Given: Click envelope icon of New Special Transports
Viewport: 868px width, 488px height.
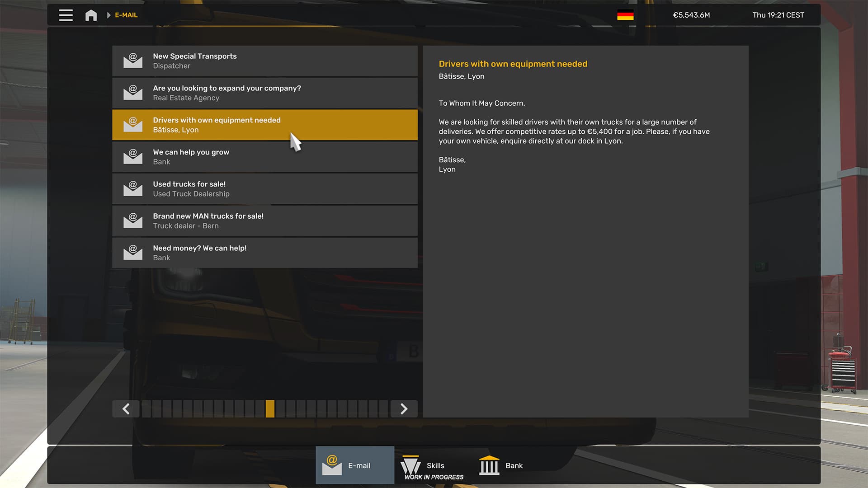Looking at the screenshot, I should 133,61.
